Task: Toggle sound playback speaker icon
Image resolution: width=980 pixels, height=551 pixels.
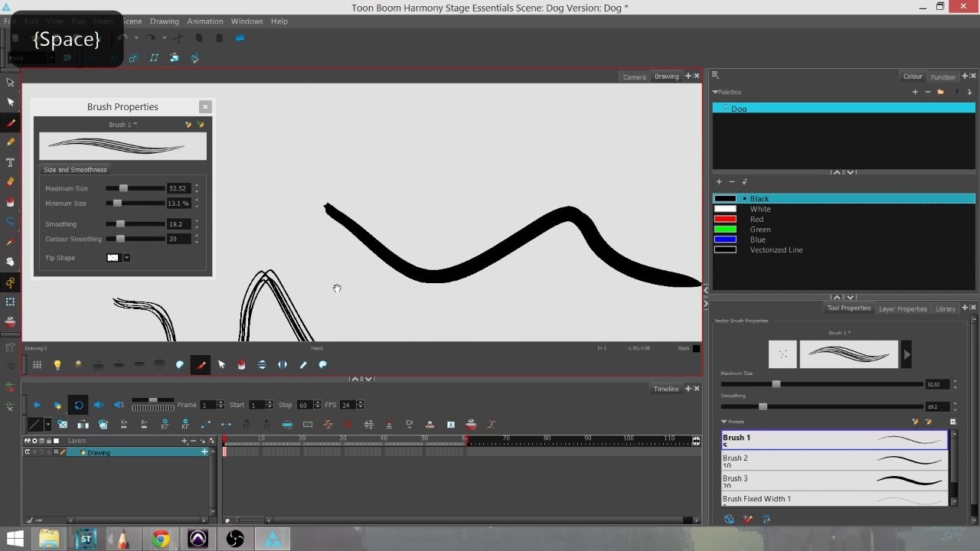Action: coord(99,405)
